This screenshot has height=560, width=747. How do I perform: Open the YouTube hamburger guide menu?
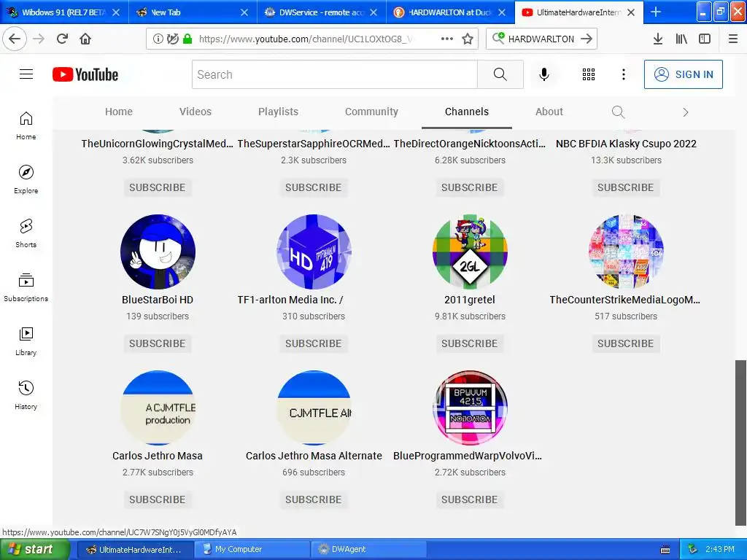pyautogui.click(x=26, y=74)
